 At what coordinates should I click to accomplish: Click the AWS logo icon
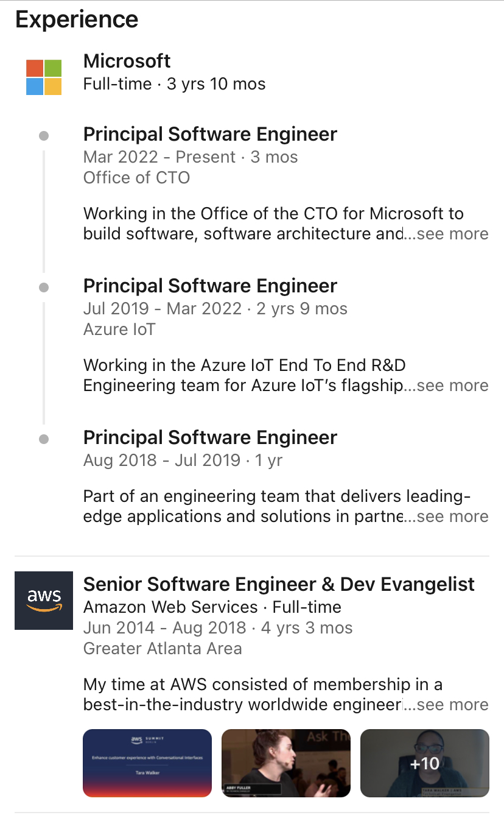(x=44, y=601)
